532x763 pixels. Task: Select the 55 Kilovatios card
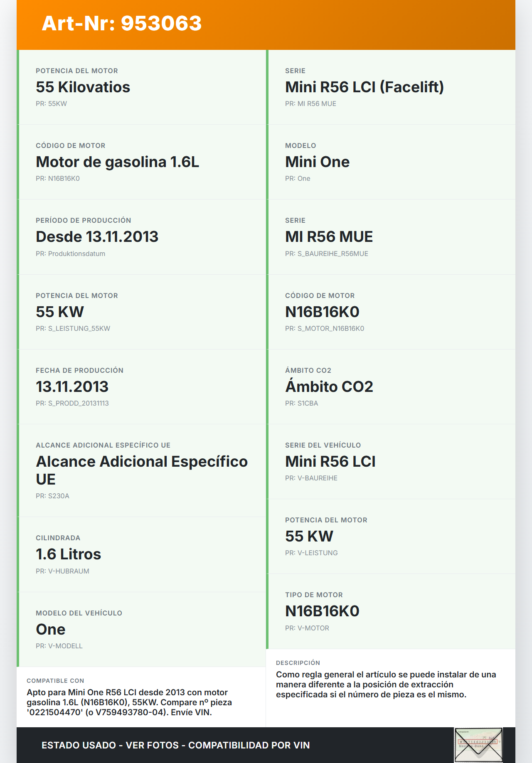141,87
